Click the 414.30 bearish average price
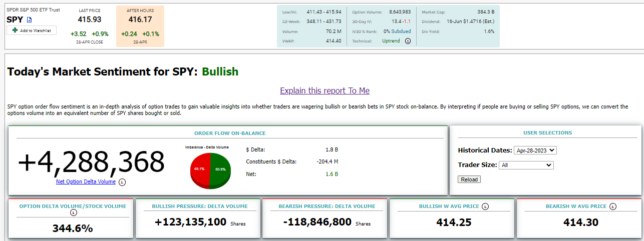Viewport: 644px width, 241px height. [x=581, y=222]
